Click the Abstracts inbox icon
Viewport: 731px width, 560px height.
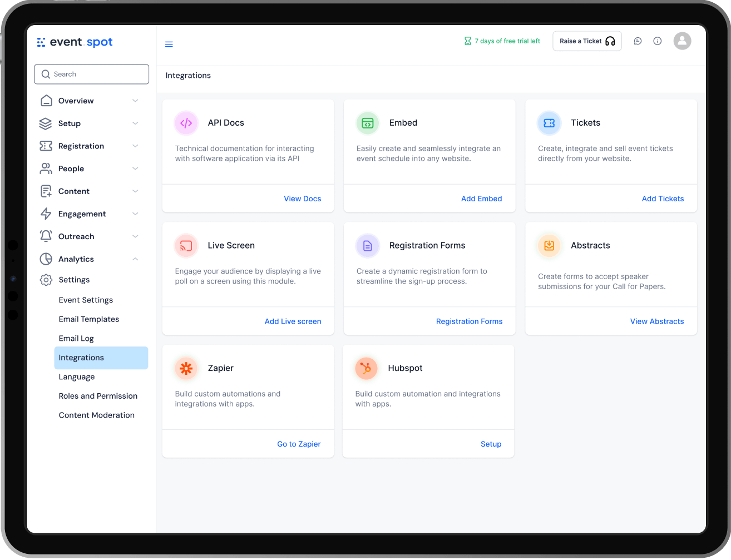click(549, 246)
